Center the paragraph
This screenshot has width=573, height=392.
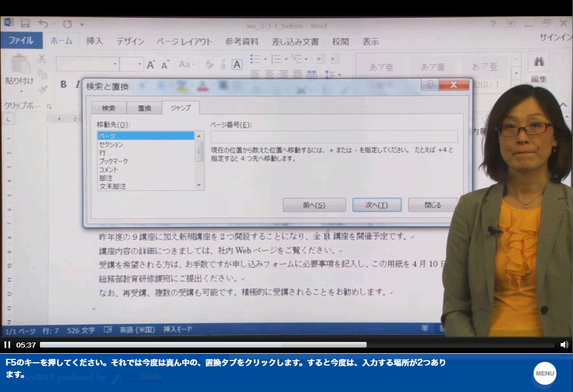point(269,74)
